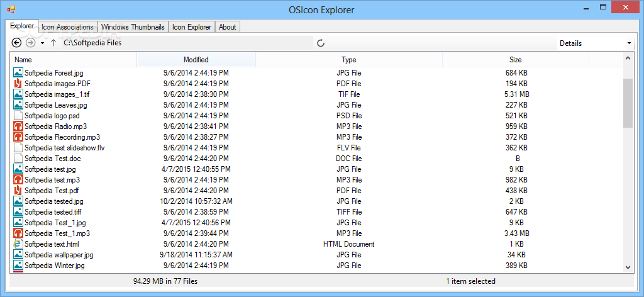The height and width of the screenshot is (297, 644).
Task: Click the Softpedia Leaves.jpg image icon
Action: pos(18,104)
